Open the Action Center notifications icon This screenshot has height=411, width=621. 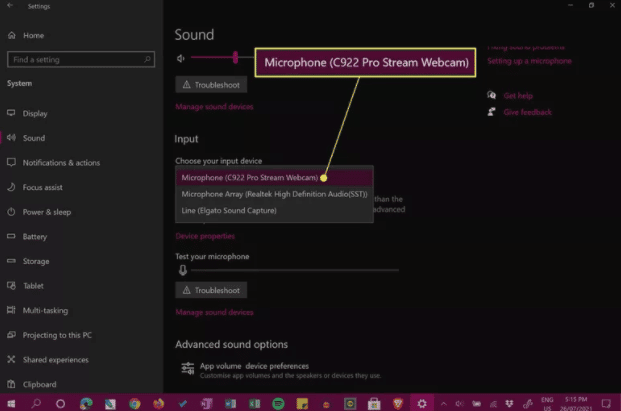coord(606,403)
